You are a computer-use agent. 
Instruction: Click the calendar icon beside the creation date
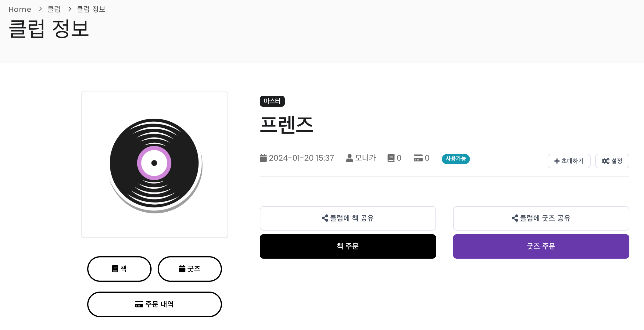click(x=263, y=158)
